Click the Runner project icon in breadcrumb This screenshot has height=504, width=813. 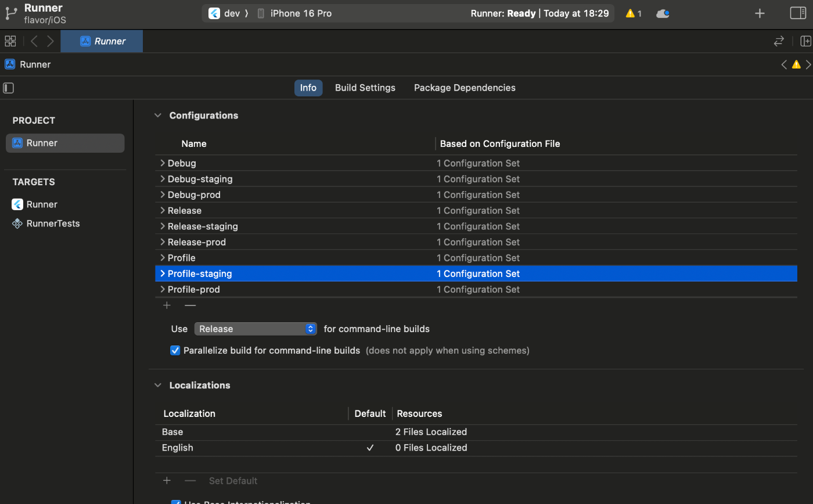point(10,64)
